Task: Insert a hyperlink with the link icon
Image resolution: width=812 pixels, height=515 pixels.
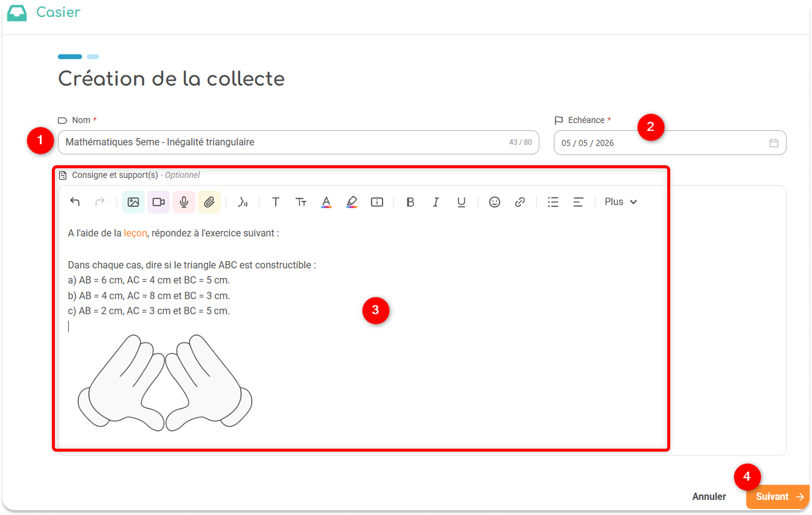Action: pyautogui.click(x=520, y=202)
